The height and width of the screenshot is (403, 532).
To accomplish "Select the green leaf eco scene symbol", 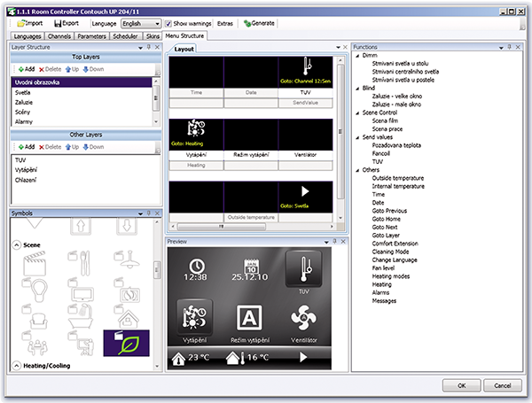I will pyautogui.click(x=126, y=343).
